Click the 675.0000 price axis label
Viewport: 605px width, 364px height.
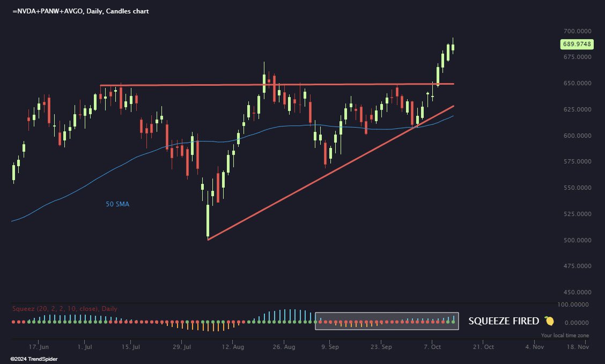(577, 57)
